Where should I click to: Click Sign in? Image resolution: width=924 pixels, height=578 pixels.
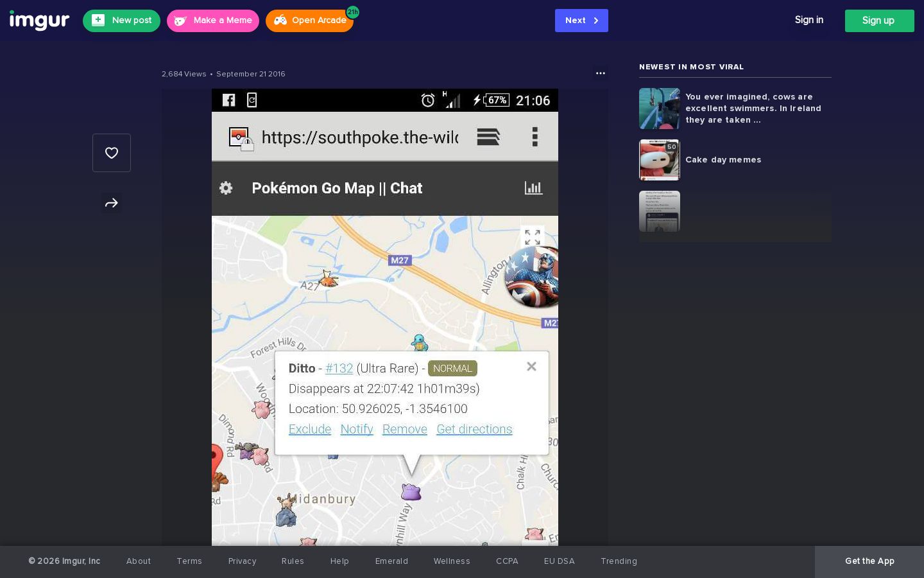tap(809, 20)
